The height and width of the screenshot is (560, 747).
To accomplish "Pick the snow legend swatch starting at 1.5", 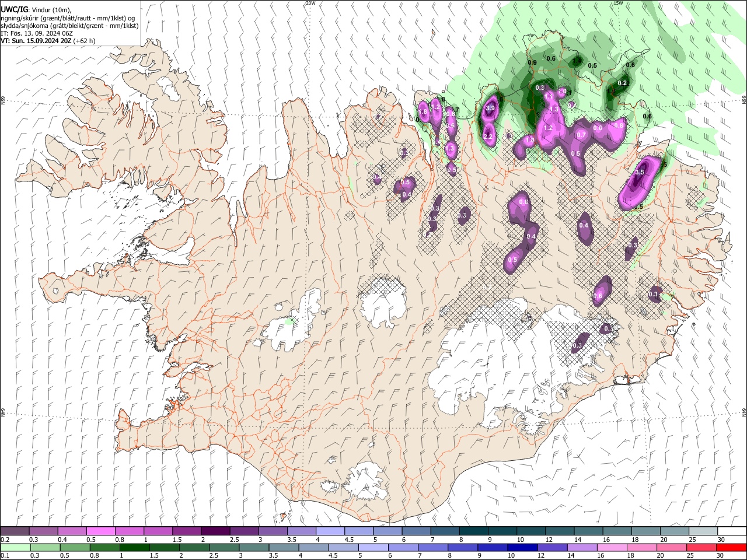I will click(187, 531).
